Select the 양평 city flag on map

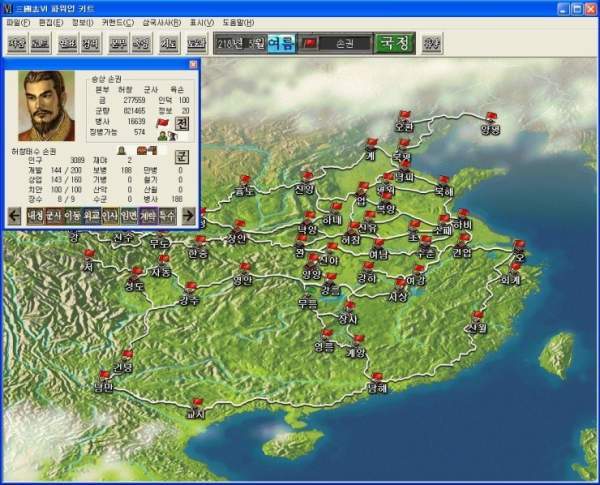pos(491,118)
